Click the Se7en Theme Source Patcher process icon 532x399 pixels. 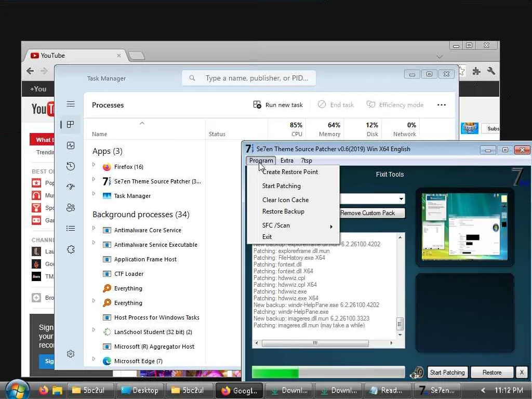107,181
